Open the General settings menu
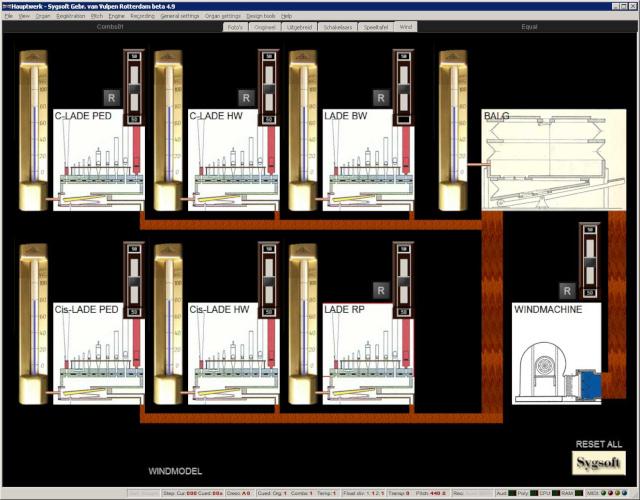The image size is (640, 500). [180, 17]
